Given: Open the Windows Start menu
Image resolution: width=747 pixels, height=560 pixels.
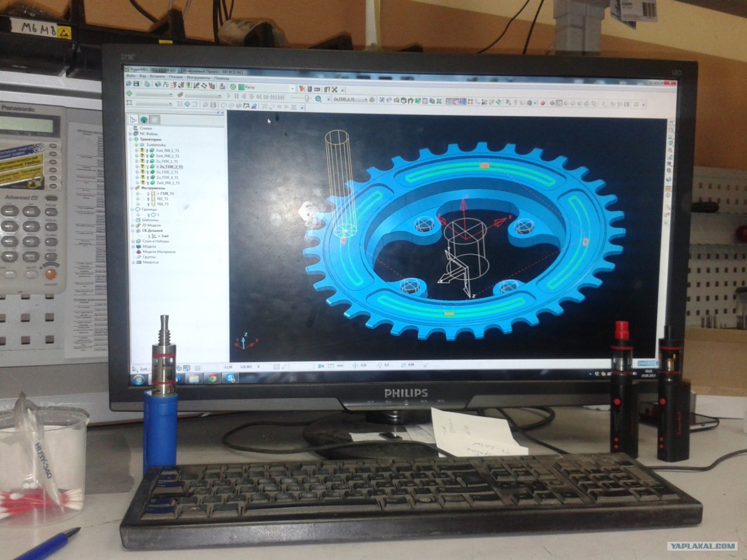Looking at the screenshot, I should coord(138,380).
